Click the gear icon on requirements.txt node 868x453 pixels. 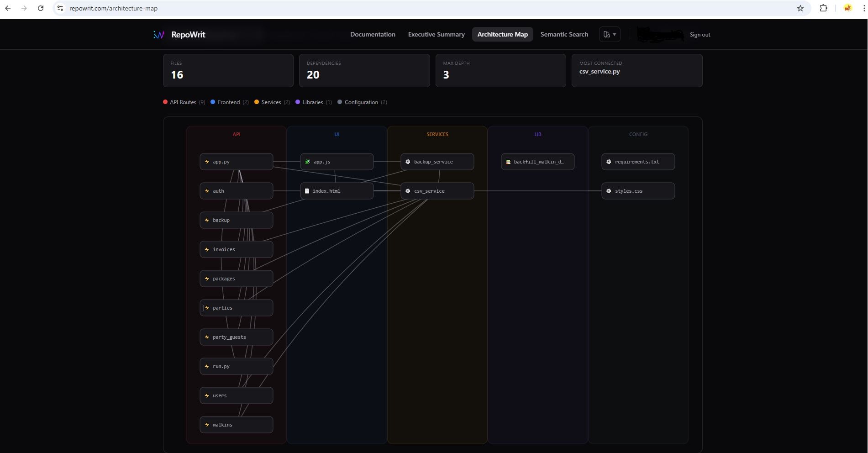609,162
